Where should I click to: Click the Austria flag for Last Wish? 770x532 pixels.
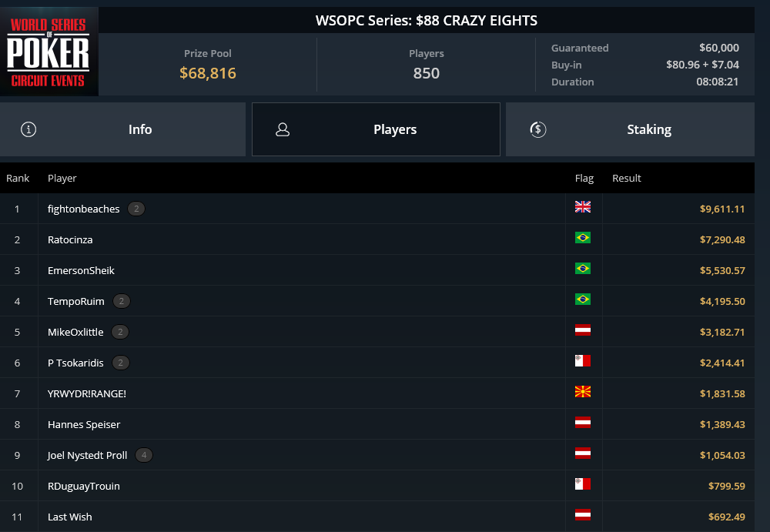point(582,515)
